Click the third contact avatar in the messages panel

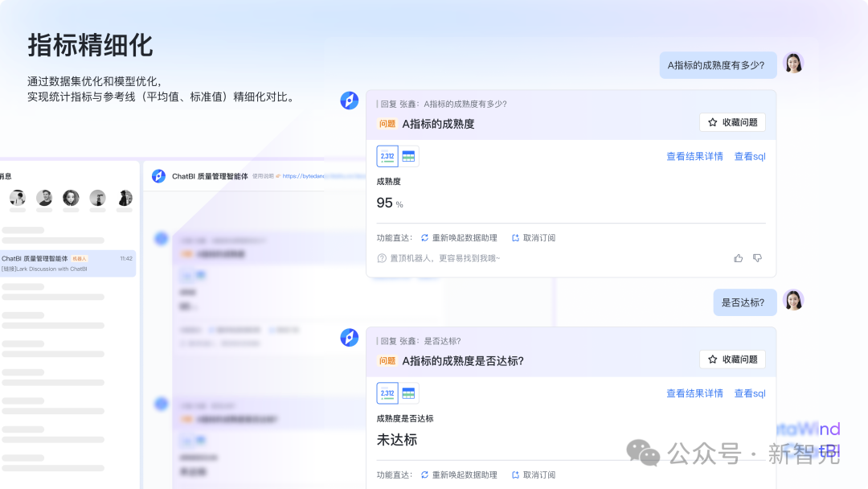pos(71,198)
